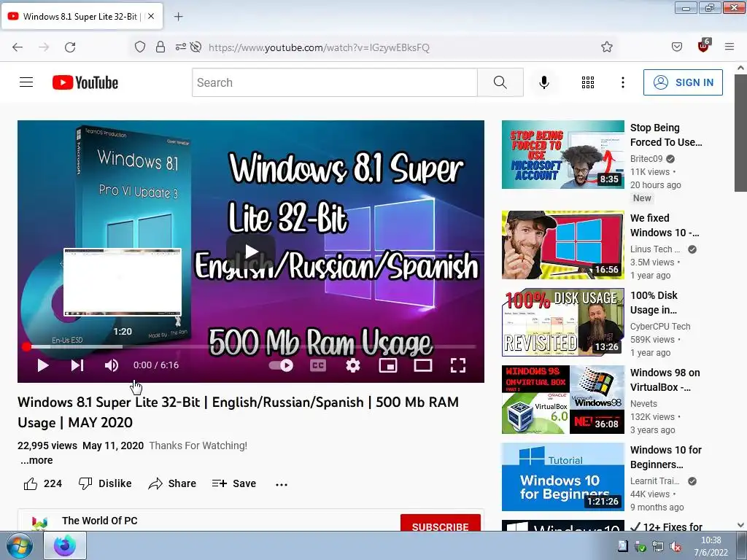Screen dimensions: 747x560
Task: Toggle the autoplay switch in the player
Action: click(281, 365)
